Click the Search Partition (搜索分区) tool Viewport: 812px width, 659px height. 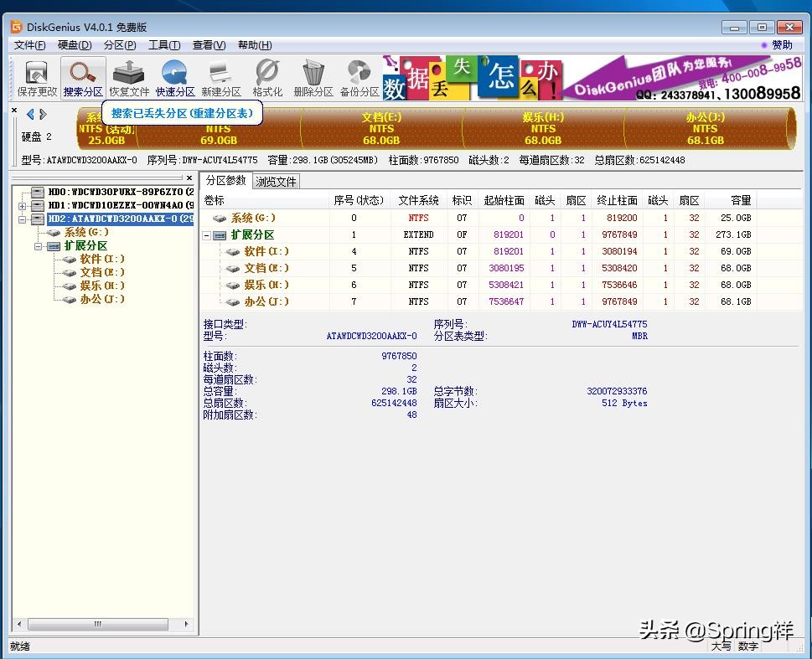pyautogui.click(x=83, y=79)
